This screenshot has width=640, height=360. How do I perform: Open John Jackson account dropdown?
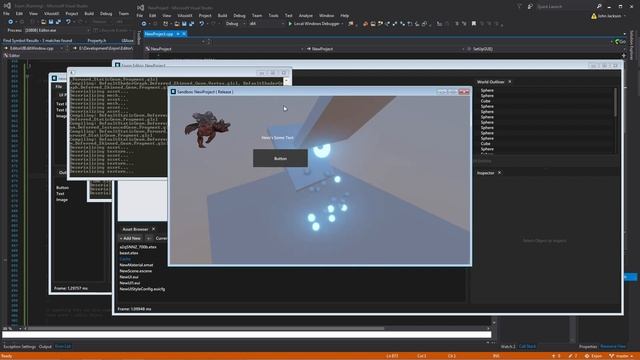tap(608, 16)
